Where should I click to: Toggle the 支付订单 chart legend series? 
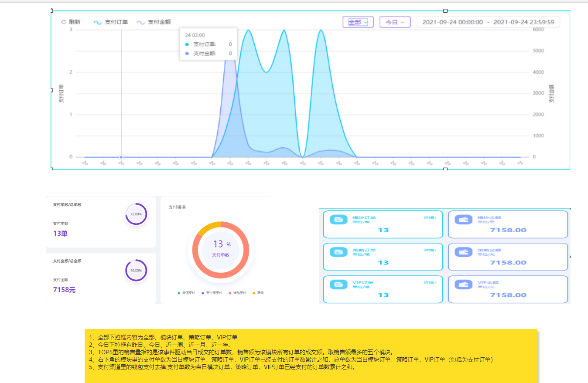click(x=111, y=22)
